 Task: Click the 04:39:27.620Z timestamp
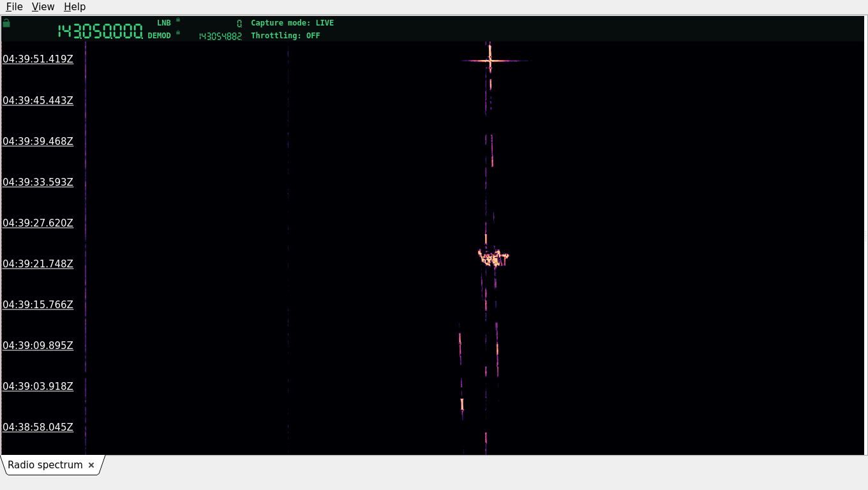pyautogui.click(x=38, y=223)
